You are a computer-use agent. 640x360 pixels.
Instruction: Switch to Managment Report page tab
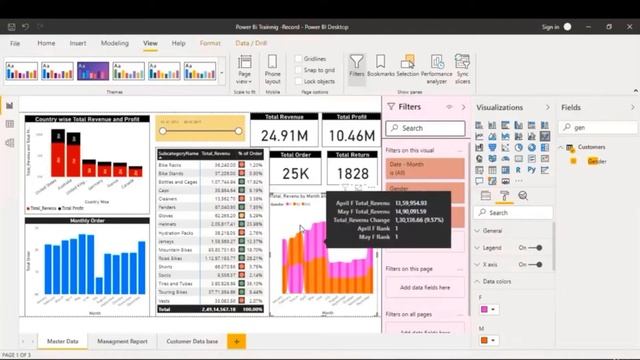tap(122, 341)
